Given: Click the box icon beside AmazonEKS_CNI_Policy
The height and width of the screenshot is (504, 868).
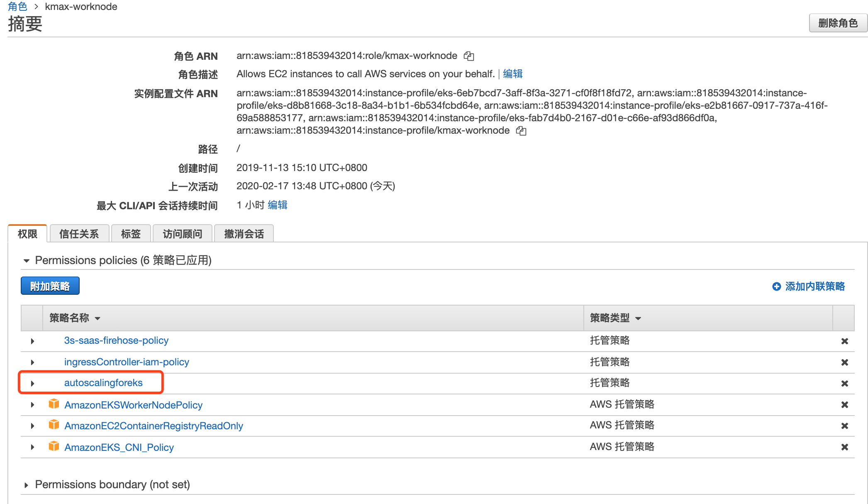Looking at the screenshot, I should (x=54, y=446).
